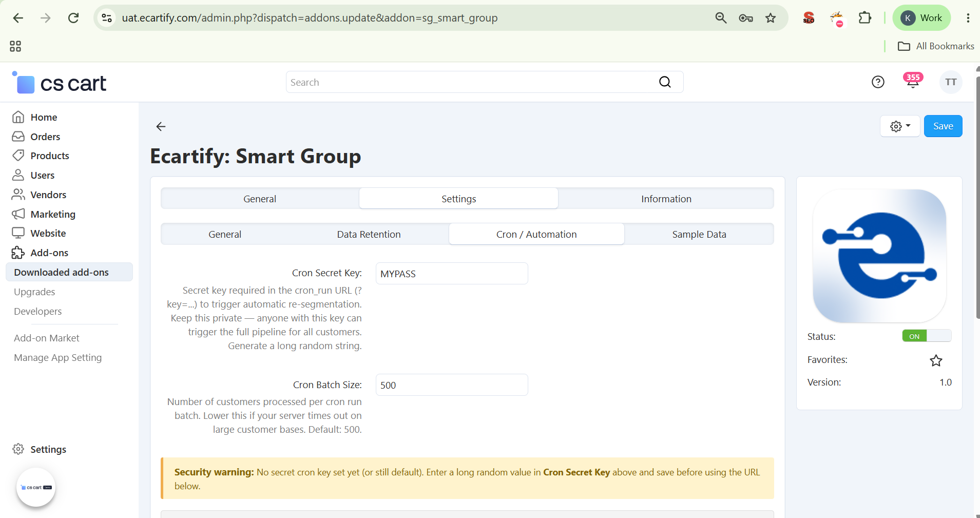980x518 pixels.
Task: Open the Upgrades submenu link
Action: click(x=34, y=292)
